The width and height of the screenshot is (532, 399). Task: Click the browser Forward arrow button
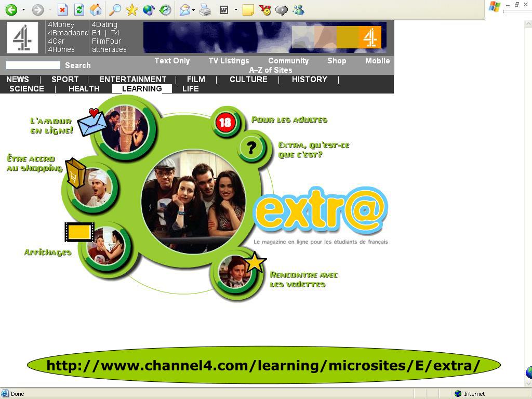(x=38, y=10)
